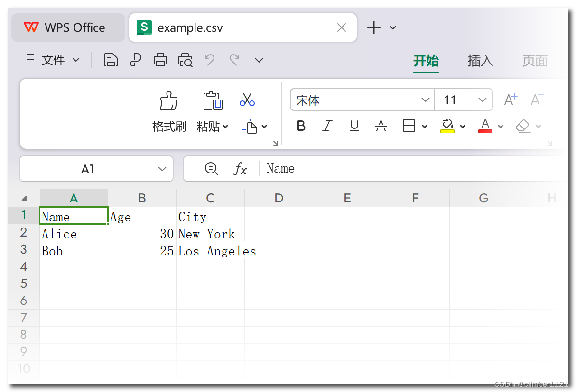Click the Select All corner triangle
This screenshot has width=576, height=392.
[24, 198]
